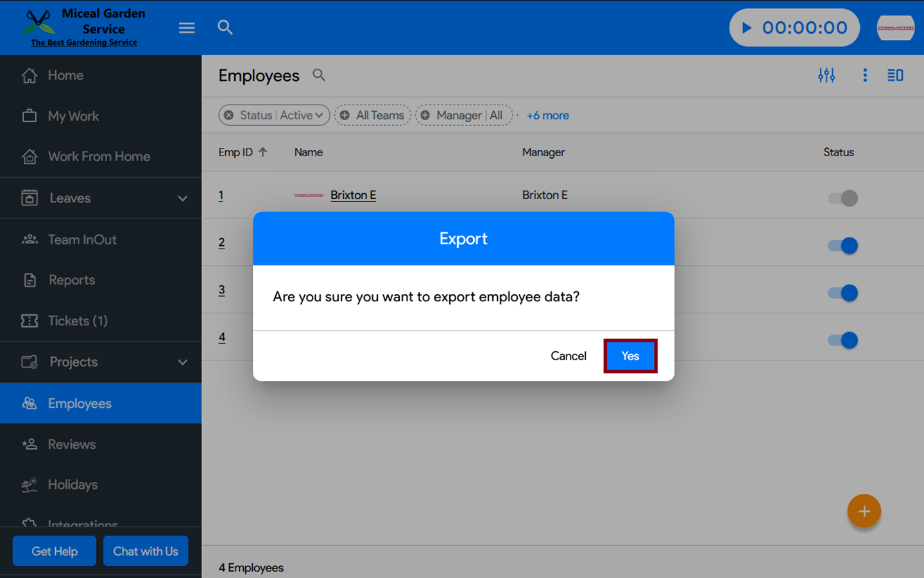The image size is (924, 578).
Task: Toggle status switch for employee 1
Action: tap(843, 198)
